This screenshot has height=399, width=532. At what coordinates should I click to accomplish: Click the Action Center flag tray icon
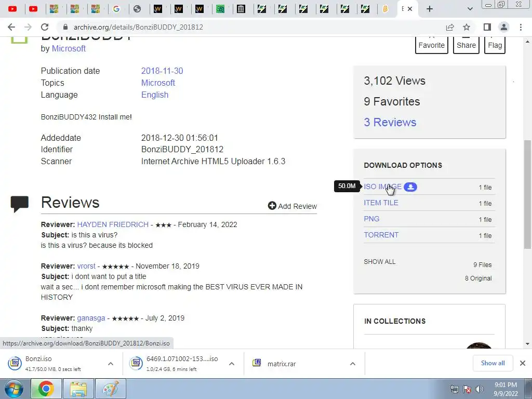point(467,389)
